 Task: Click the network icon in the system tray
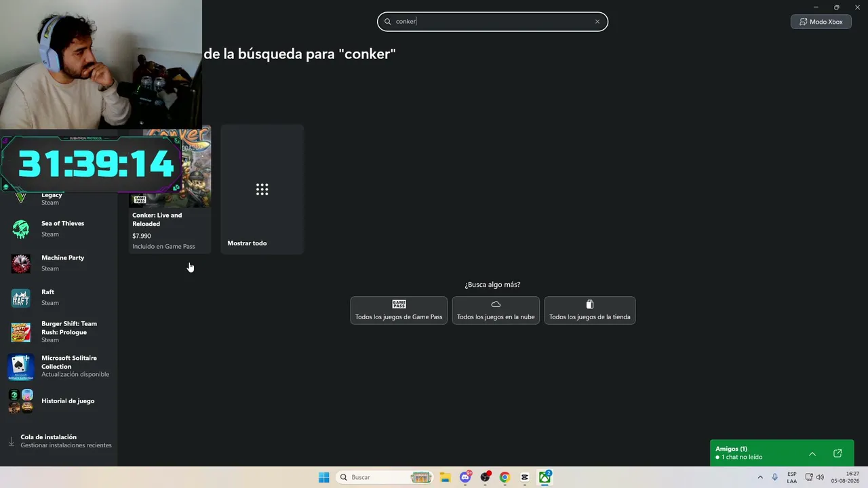[x=809, y=477]
